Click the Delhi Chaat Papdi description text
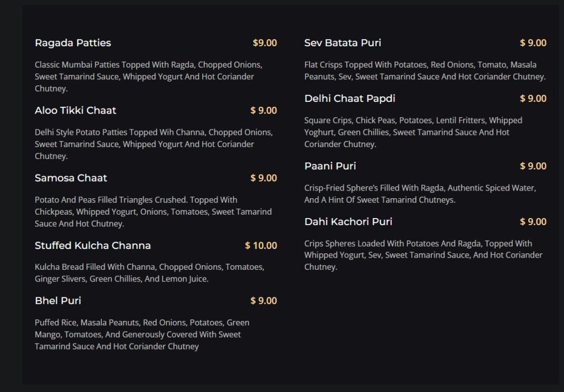This screenshot has height=392, width=564. 413,132
